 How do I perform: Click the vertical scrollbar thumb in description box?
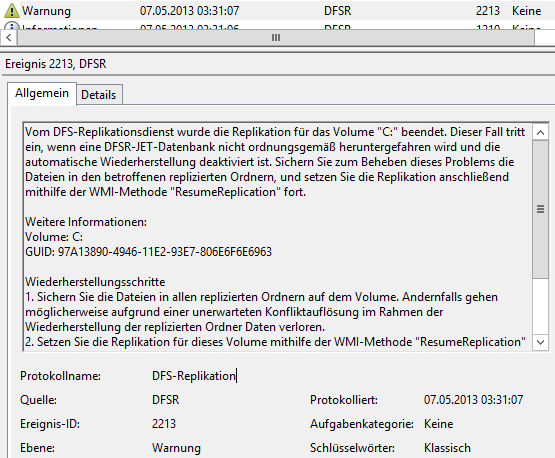(x=540, y=209)
